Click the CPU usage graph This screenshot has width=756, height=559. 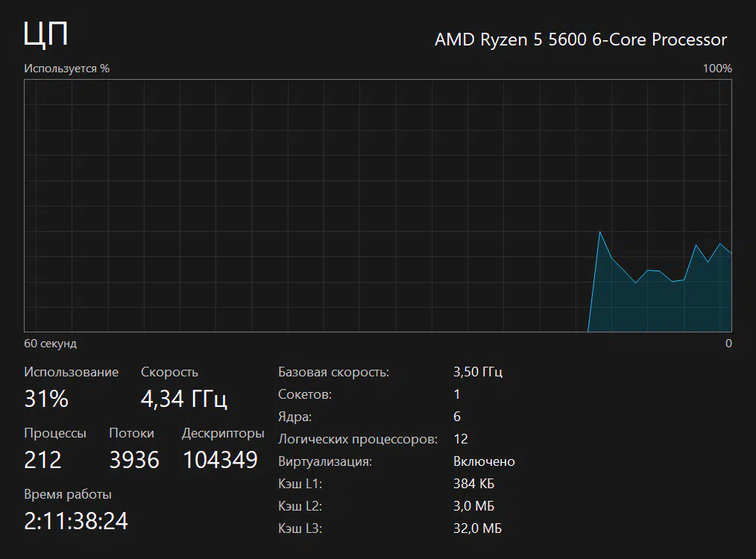[378, 206]
